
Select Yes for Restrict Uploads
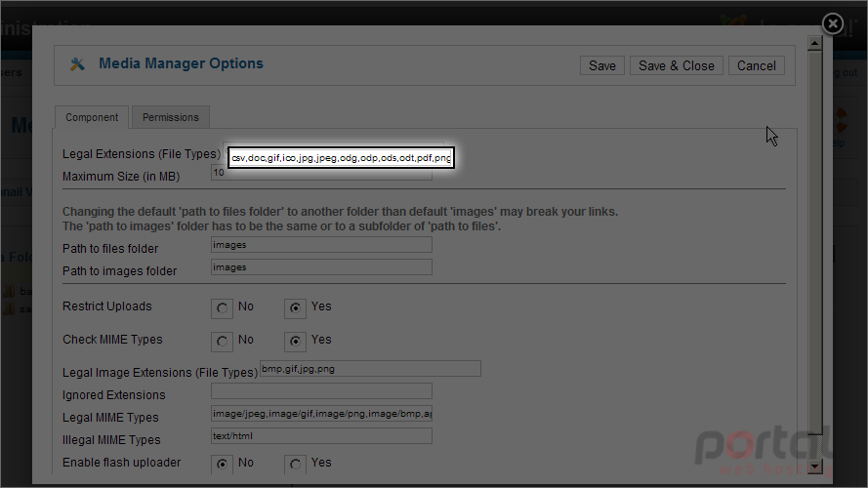(x=295, y=308)
